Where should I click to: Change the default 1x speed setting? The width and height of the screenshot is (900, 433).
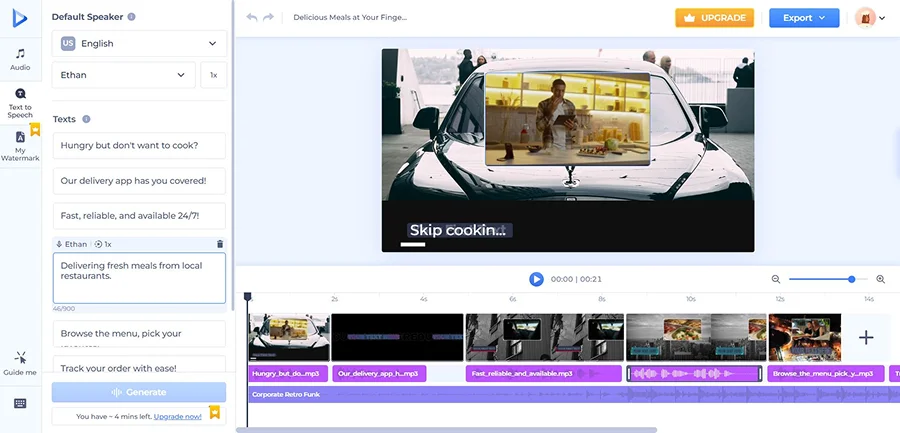(x=214, y=75)
